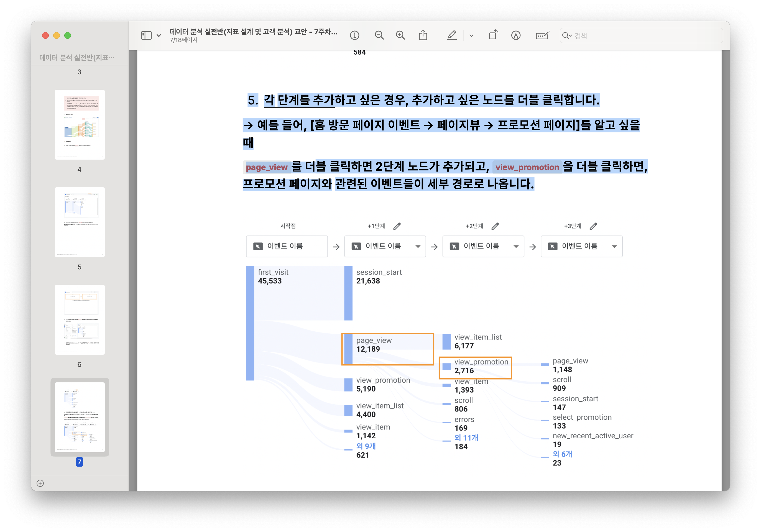The image size is (761, 532).
Task: Zoom in using the magnifier plus icon
Action: tap(400, 35)
